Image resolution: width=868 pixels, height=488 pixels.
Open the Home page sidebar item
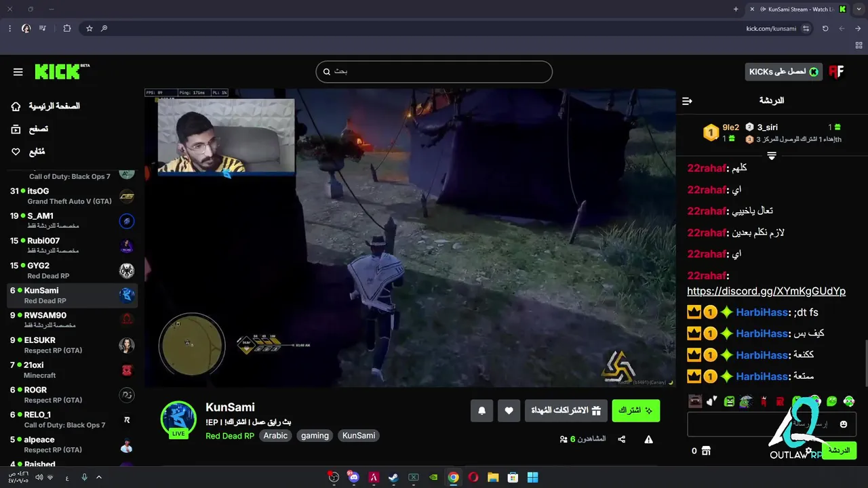pos(45,106)
